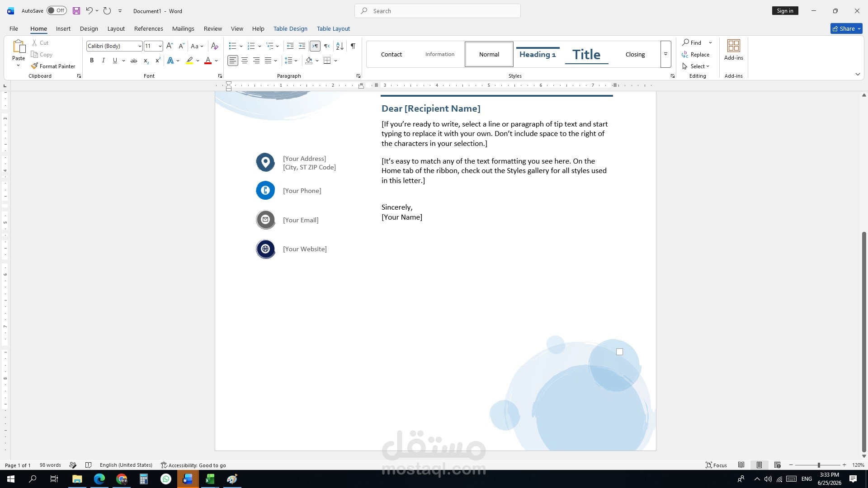Increase the paragraph indent
Viewport: 868px width, 488px height.
302,46
